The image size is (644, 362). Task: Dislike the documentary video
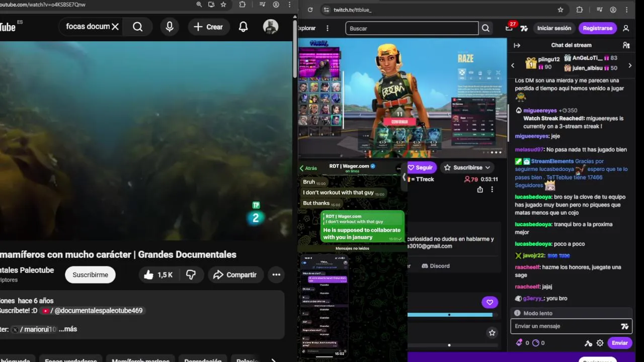pyautogui.click(x=191, y=275)
